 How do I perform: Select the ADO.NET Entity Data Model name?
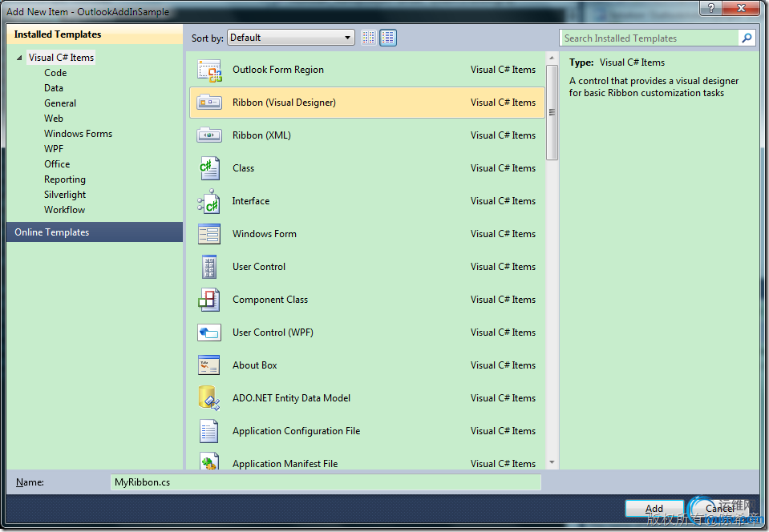[x=291, y=397]
